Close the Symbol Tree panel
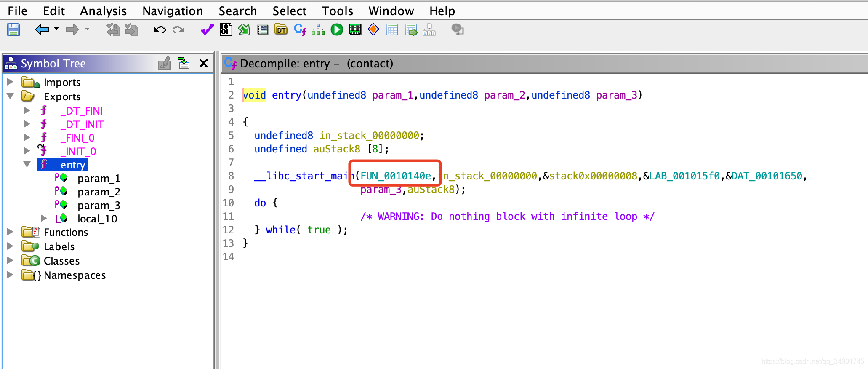The width and height of the screenshot is (868, 369). tap(204, 64)
